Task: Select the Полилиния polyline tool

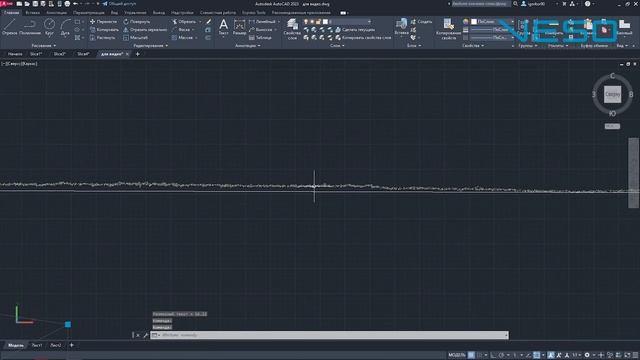Action: (x=30, y=27)
